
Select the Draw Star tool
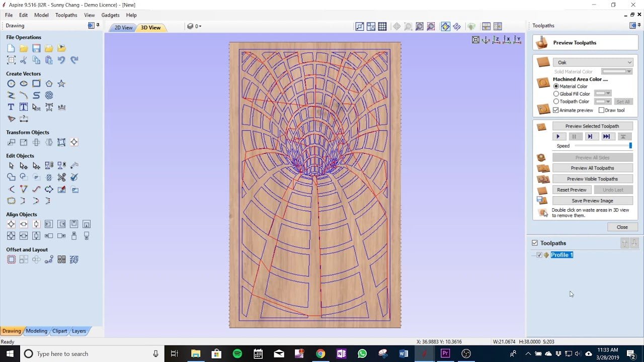tap(61, 83)
